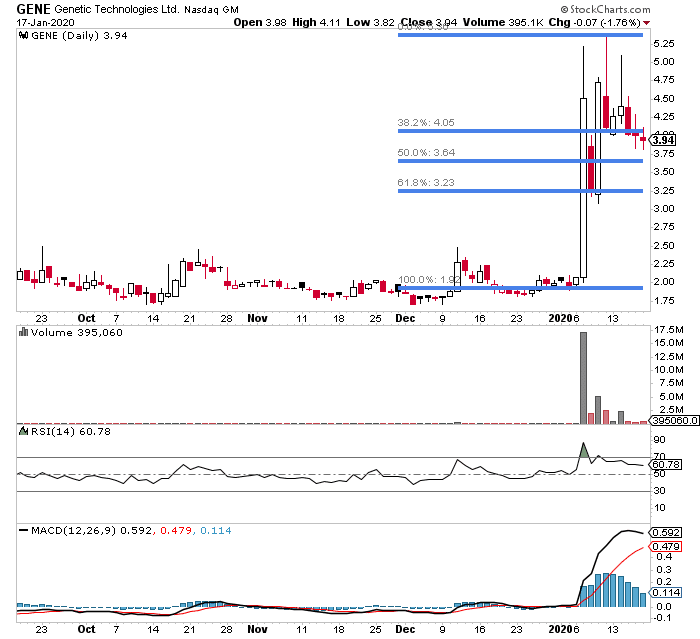Click the 61.8% blue Fibonacci line
Image resolution: width=700 pixels, height=639 pixels.
[x=520, y=191]
